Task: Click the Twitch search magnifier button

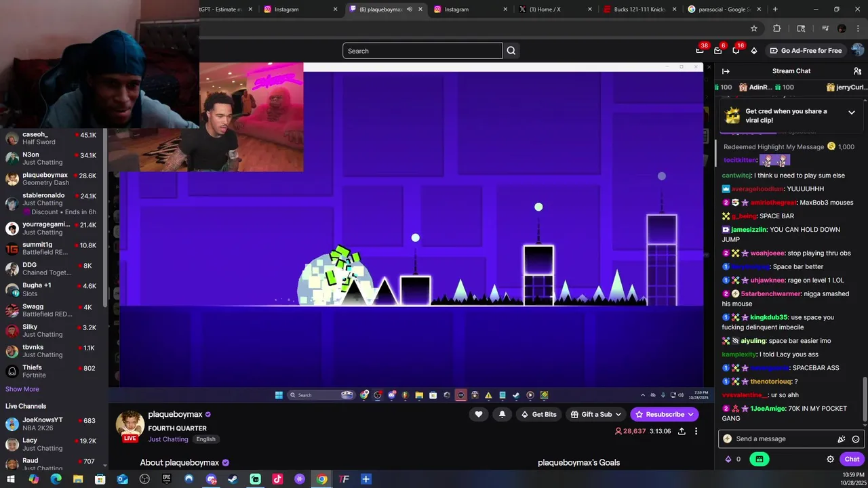Action: coord(511,51)
